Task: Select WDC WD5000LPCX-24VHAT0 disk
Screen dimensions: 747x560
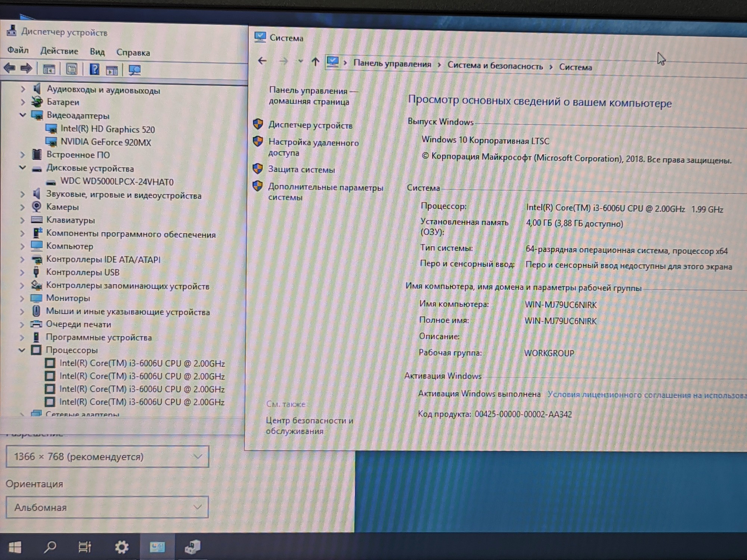Action: point(117,182)
